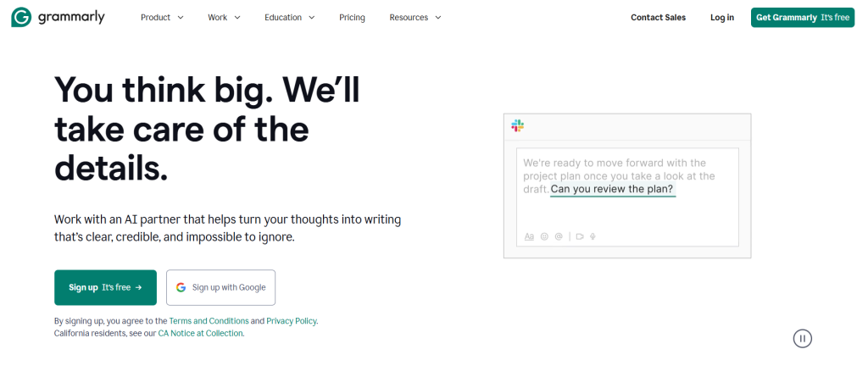
Task: Click the microphone icon in the demo
Action: coord(593,236)
